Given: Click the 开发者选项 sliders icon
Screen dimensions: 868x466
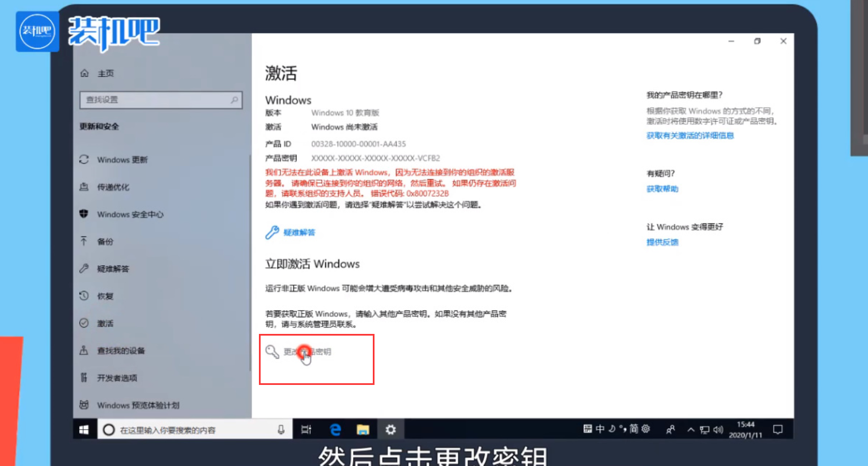Looking at the screenshot, I should (x=84, y=378).
